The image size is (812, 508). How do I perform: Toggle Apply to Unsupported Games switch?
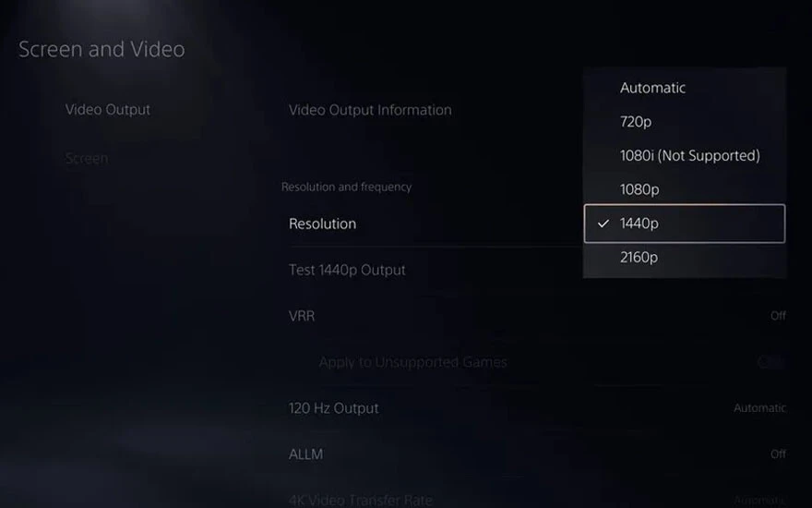pyautogui.click(x=770, y=362)
